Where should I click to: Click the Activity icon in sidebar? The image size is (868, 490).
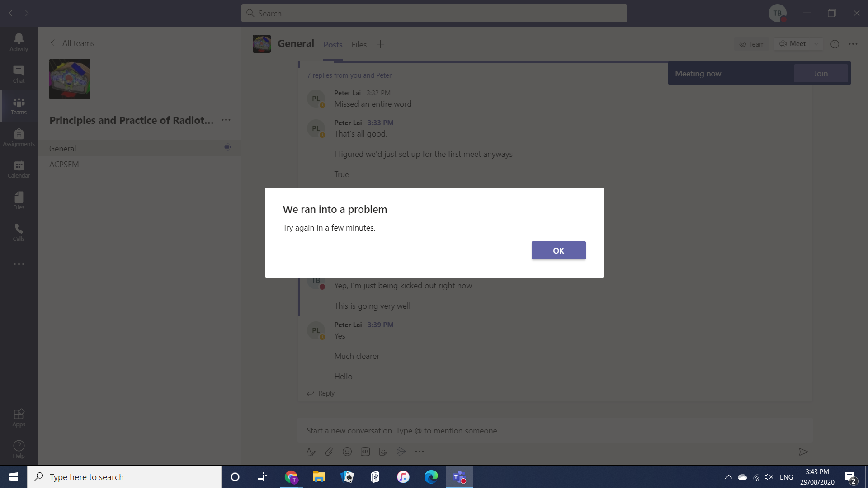click(x=19, y=42)
